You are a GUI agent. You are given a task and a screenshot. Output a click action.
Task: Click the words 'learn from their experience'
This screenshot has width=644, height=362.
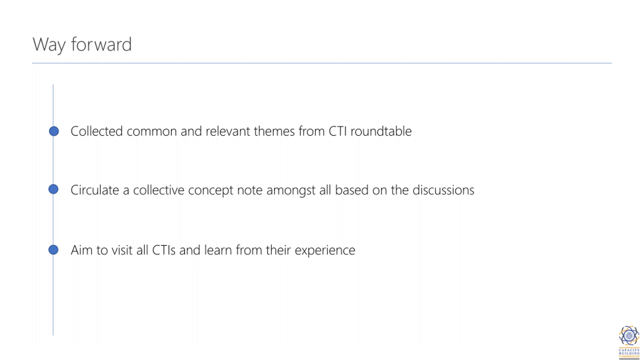[x=280, y=250]
